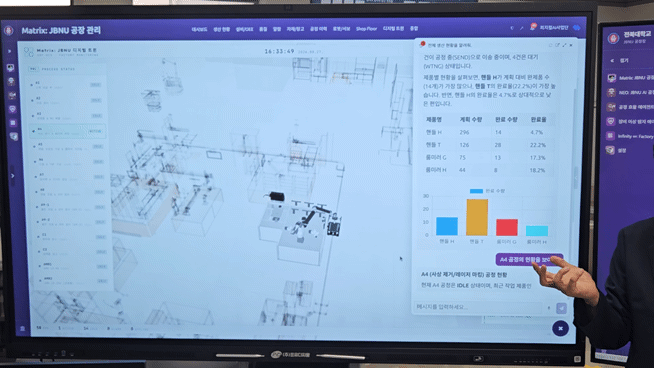Click the yellow 핸들 T bar
Image resolution: width=654 pixels, height=368 pixels.
[477, 217]
